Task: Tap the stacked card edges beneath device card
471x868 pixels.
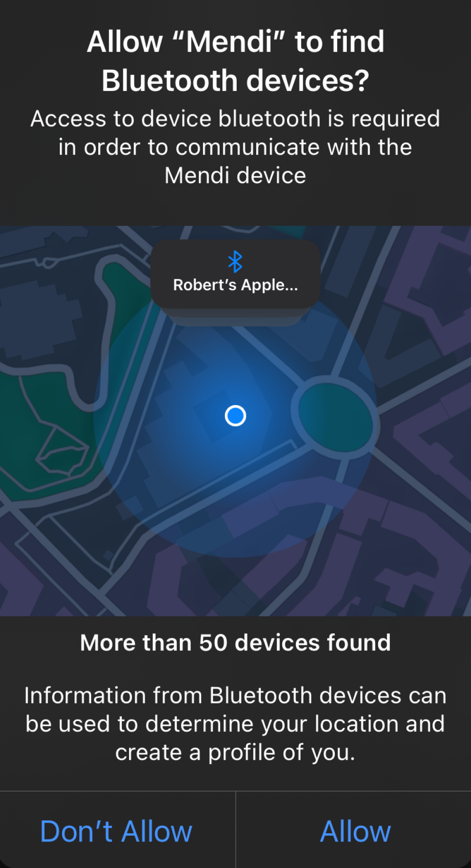Action: [236, 317]
